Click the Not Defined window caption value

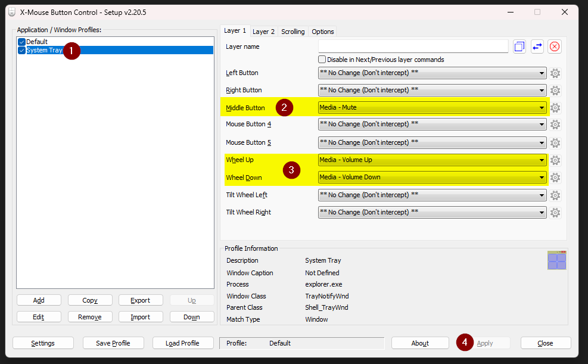click(x=322, y=273)
